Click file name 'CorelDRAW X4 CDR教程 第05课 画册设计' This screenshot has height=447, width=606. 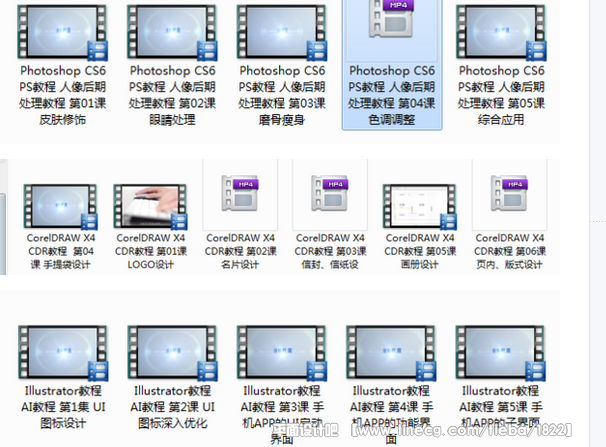pos(420,251)
